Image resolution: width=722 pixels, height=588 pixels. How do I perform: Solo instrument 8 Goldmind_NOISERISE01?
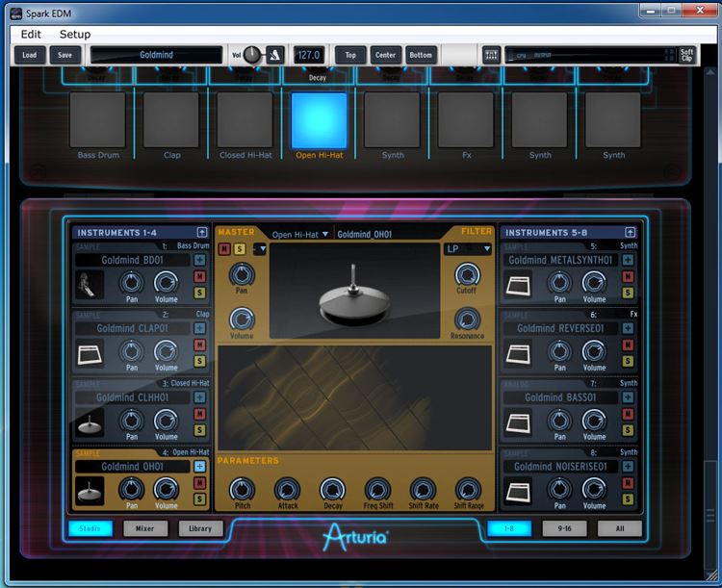[x=628, y=499]
